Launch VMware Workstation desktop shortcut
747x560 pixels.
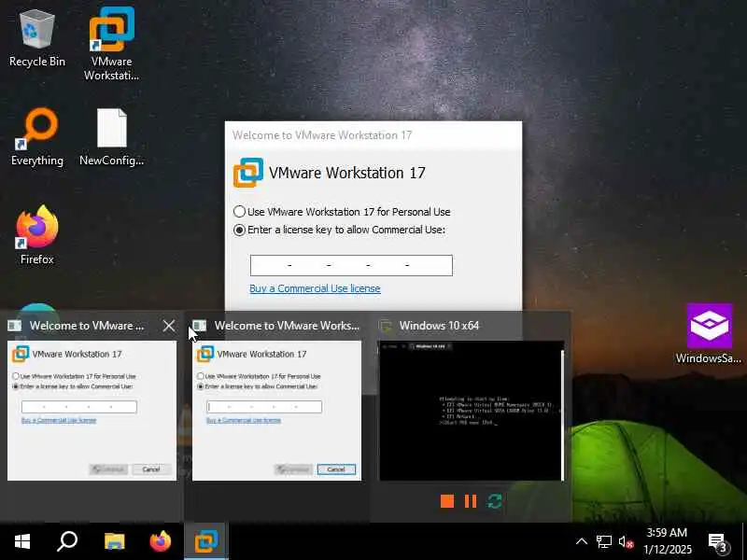pyautogui.click(x=112, y=43)
